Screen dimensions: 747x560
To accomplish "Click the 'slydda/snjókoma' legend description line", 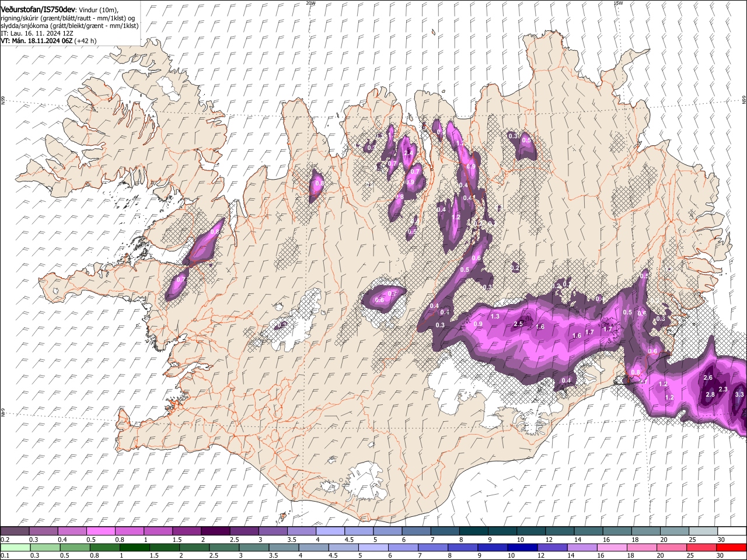I will 69,26.
